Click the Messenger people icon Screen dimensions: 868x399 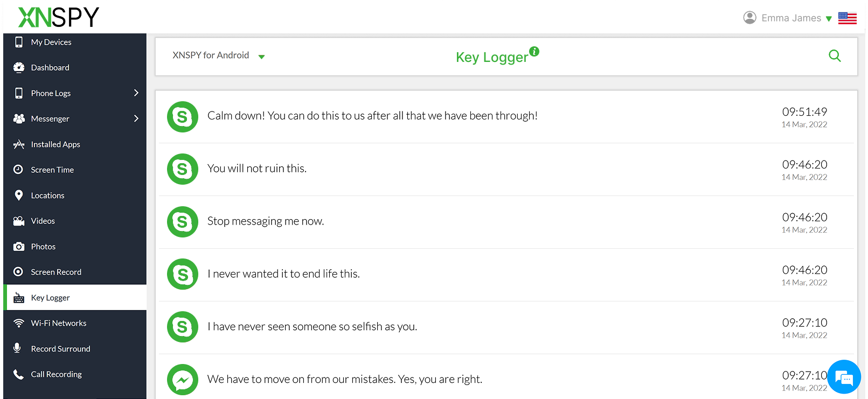coord(19,118)
